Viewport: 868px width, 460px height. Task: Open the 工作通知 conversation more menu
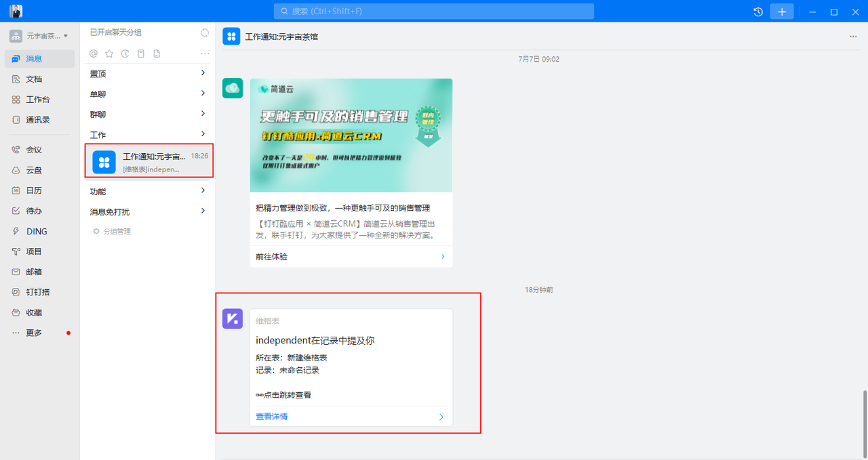point(853,37)
